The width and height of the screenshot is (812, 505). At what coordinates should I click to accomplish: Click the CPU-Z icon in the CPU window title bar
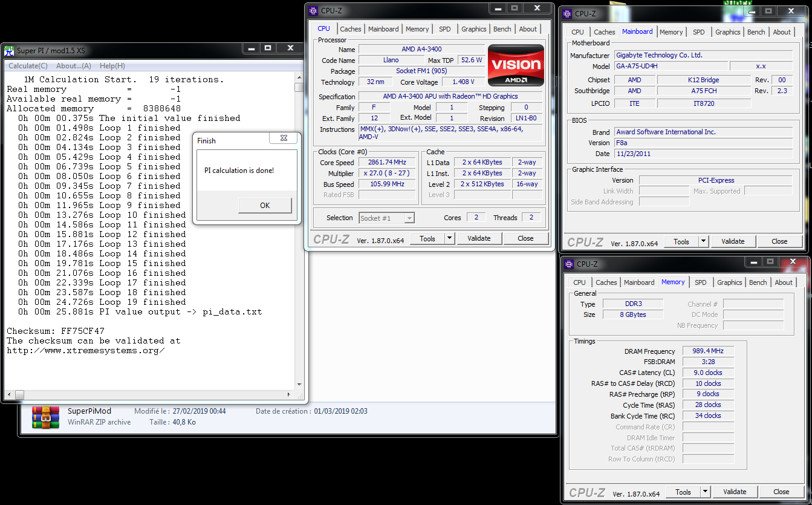coord(313,10)
